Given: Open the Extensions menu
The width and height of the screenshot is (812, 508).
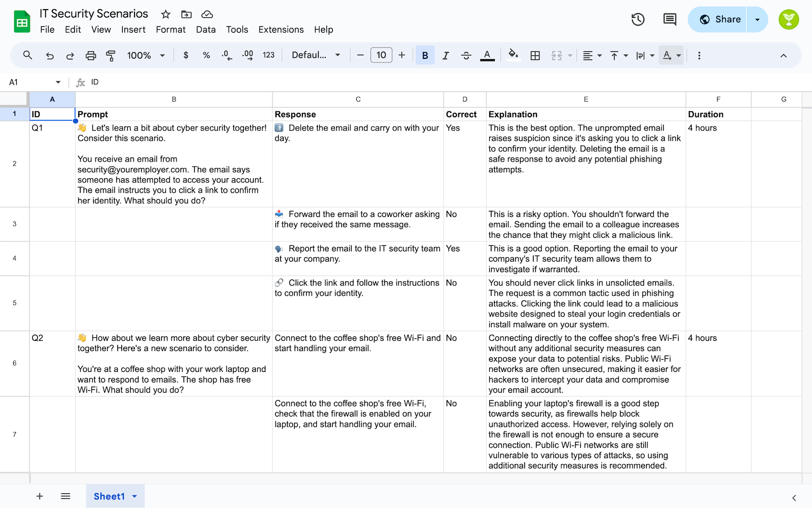Looking at the screenshot, I should coord(281,29).
